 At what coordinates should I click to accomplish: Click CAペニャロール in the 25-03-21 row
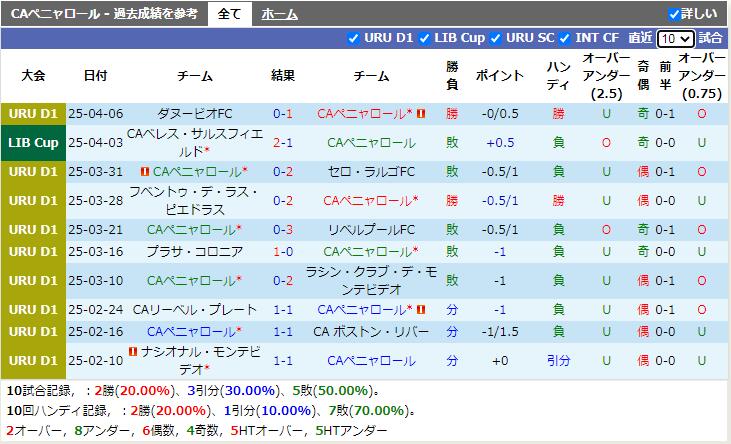pyautogui.click(x=194, y=230)
